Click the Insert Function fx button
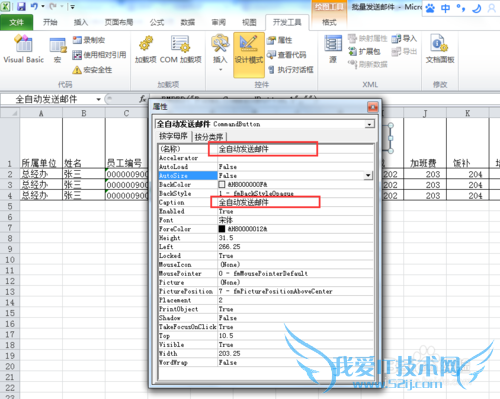This screenshot has width=500, height=399. pyautogui.click(x=142, y=99)
